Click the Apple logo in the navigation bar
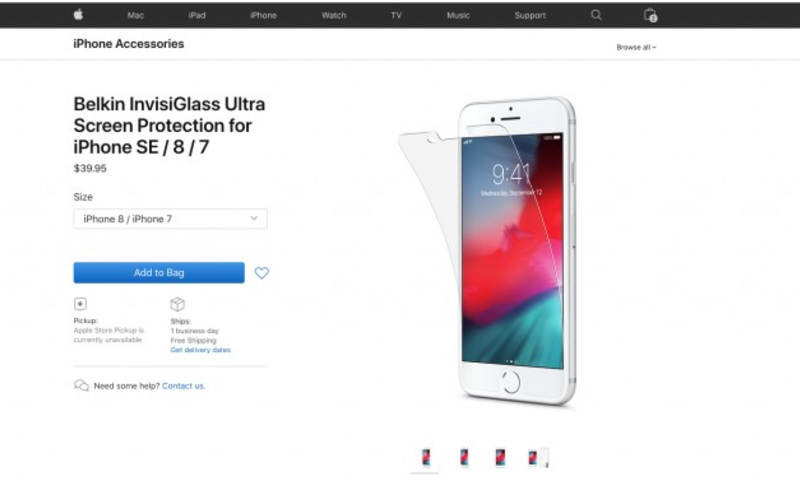The height and width of the screenshot is (480, 800). tap(78, 15)
